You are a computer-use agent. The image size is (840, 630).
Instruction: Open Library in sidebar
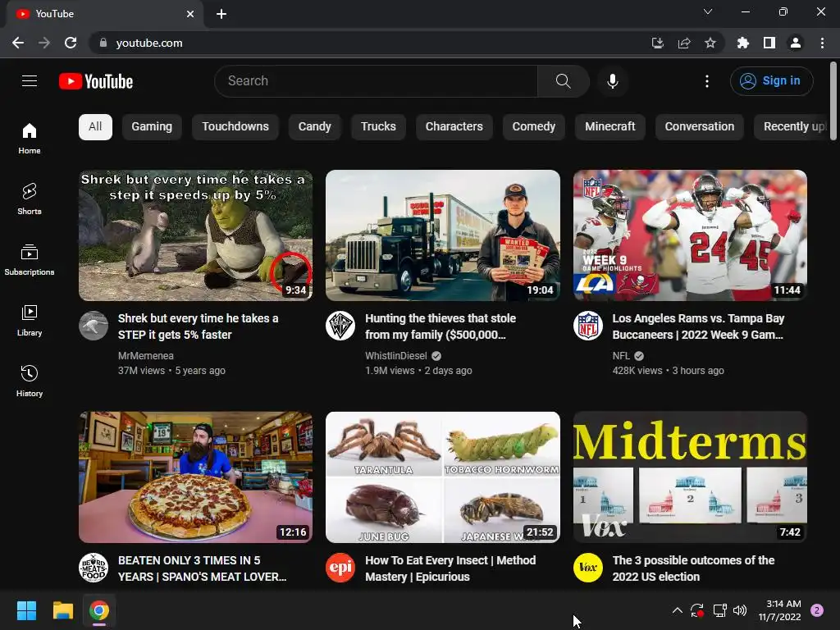click(30, 320)
